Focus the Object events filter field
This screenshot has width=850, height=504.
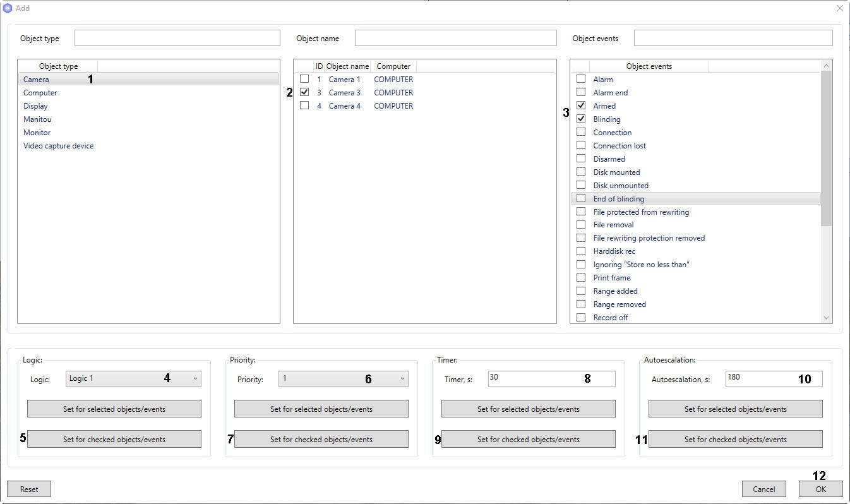pyautogui.click(x=733, y=38)
